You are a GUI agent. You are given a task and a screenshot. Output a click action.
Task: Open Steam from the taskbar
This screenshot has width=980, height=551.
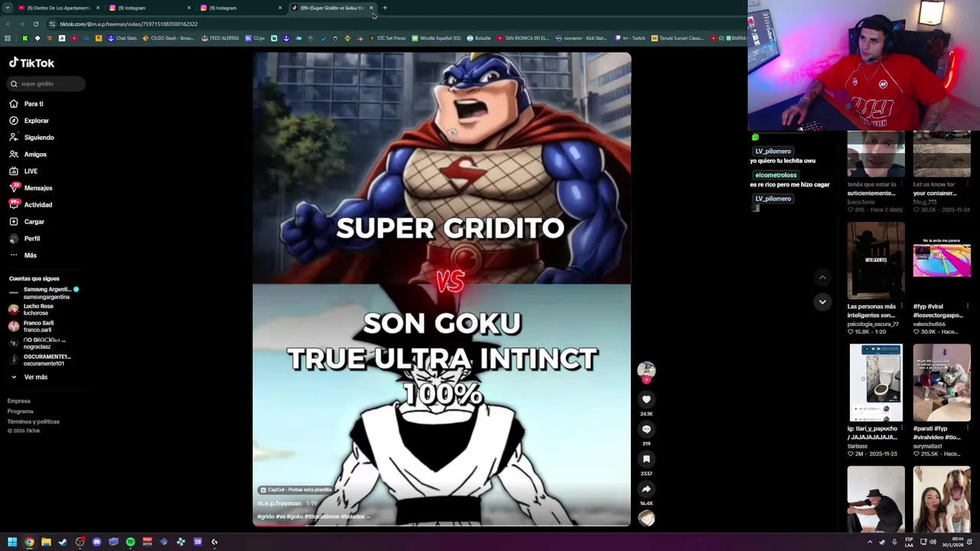pos(63,542)
